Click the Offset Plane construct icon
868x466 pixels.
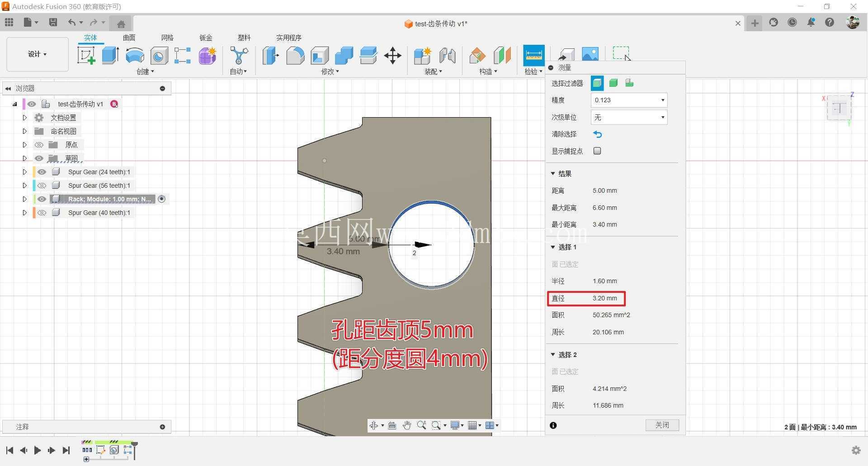(477, 56)
